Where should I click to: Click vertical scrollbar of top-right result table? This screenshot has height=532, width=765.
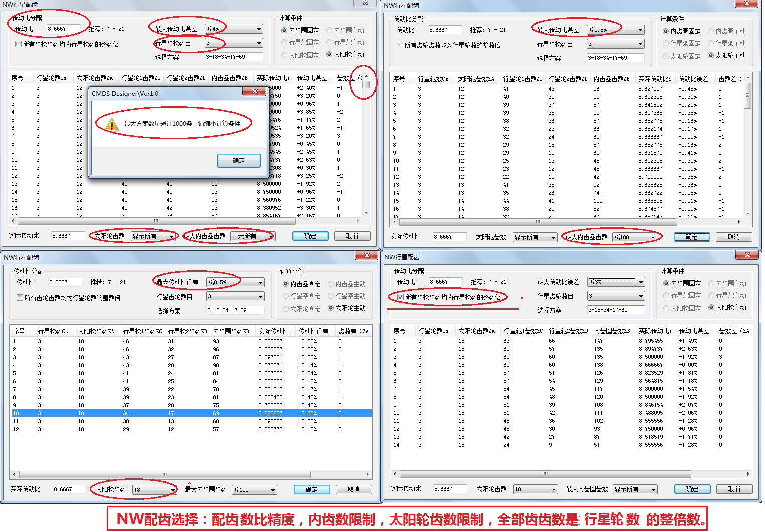(748, 145)
